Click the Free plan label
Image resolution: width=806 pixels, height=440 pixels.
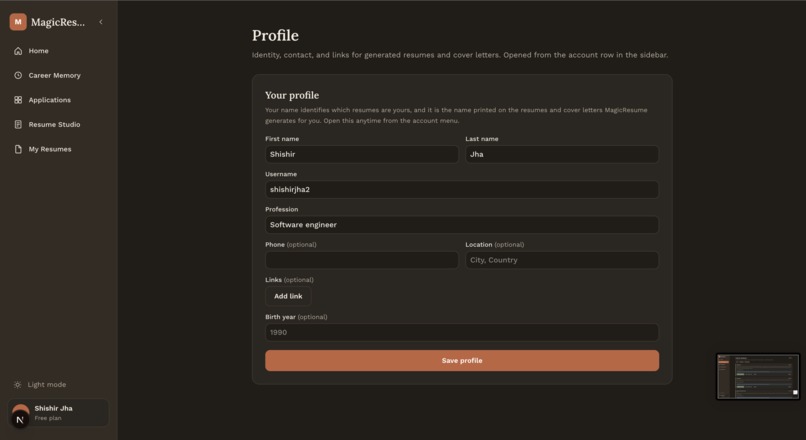point(48,418)
